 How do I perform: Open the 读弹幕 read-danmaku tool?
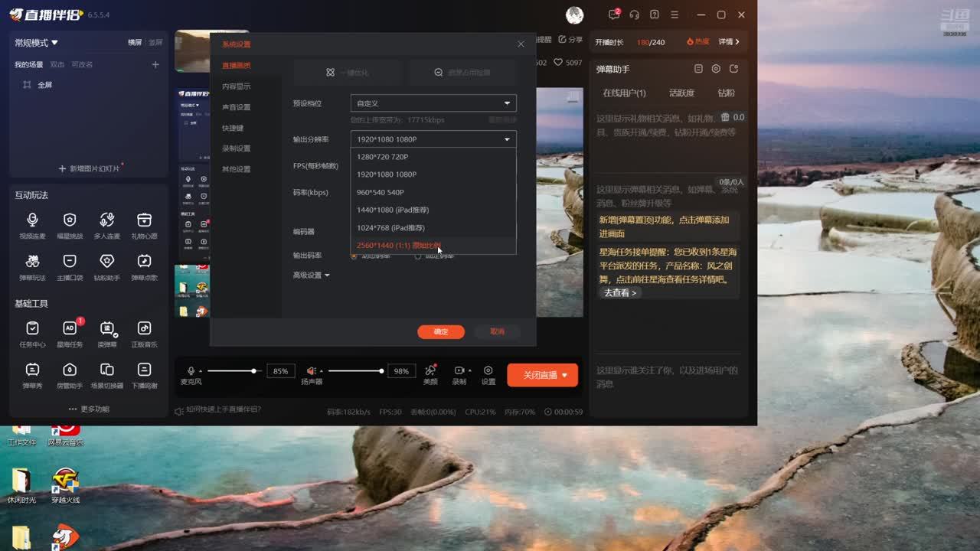click(107, 334)
